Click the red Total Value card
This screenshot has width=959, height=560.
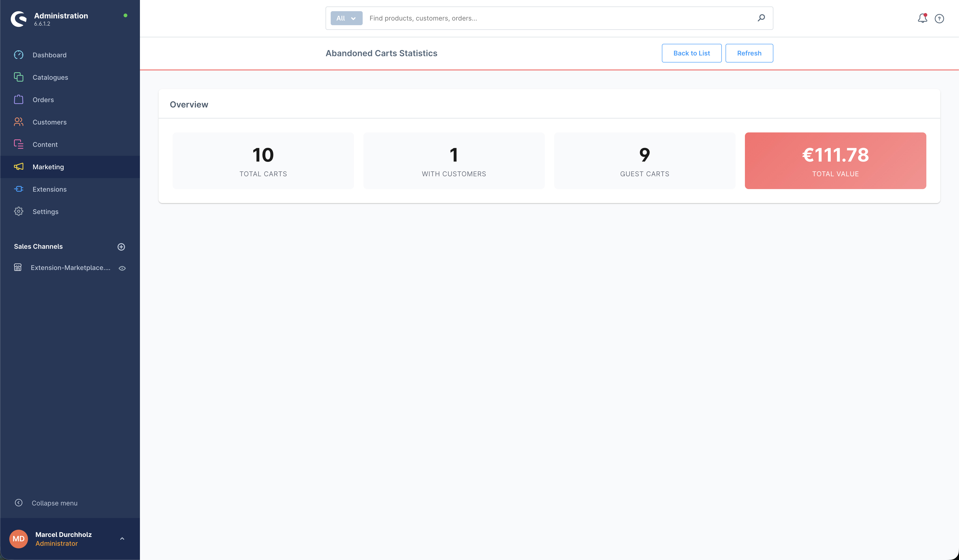tap(835, 161)
